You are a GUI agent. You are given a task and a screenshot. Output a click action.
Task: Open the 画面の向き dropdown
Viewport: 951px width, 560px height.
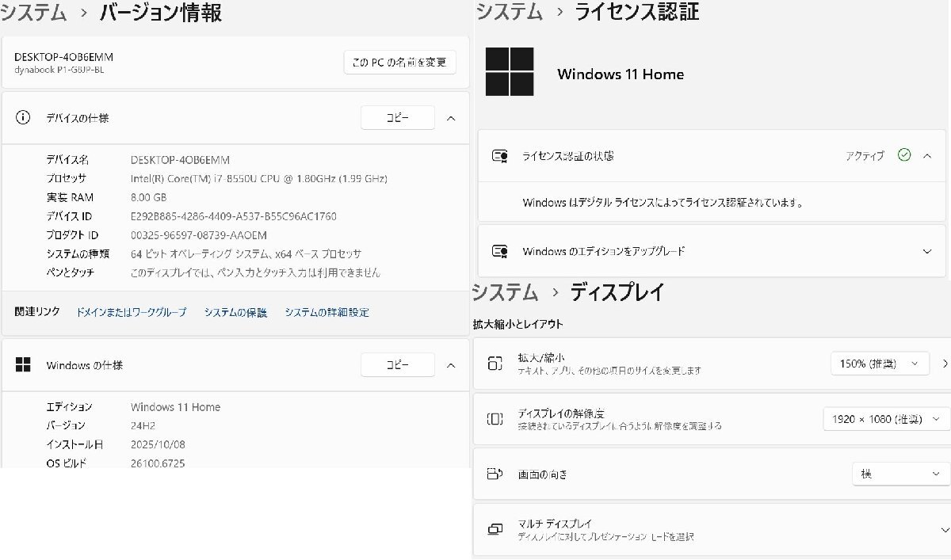click(899, 474)
